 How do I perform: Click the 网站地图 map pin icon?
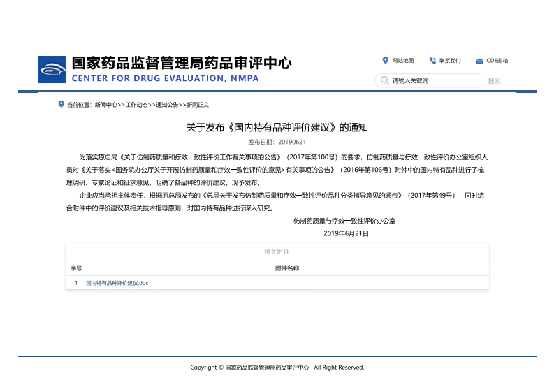[x=385, y=61]
